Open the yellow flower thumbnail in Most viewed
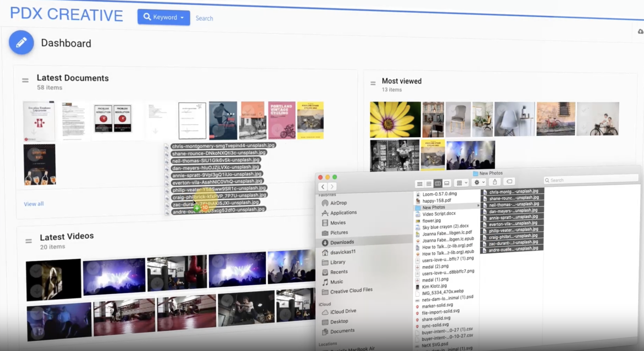The height and width of the screenshot is (351, 644). (x=395, y=119)
